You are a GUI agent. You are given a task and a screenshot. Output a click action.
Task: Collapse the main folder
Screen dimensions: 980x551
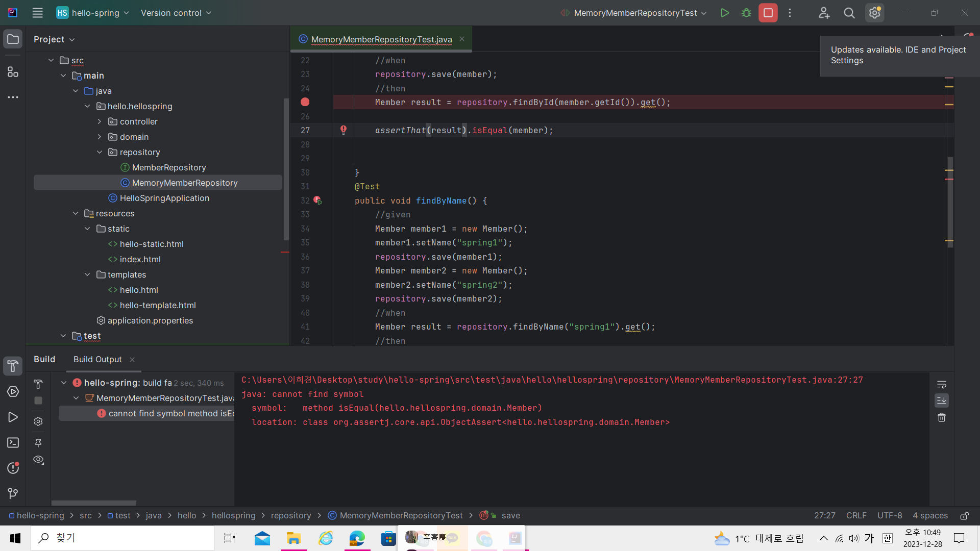63,76
